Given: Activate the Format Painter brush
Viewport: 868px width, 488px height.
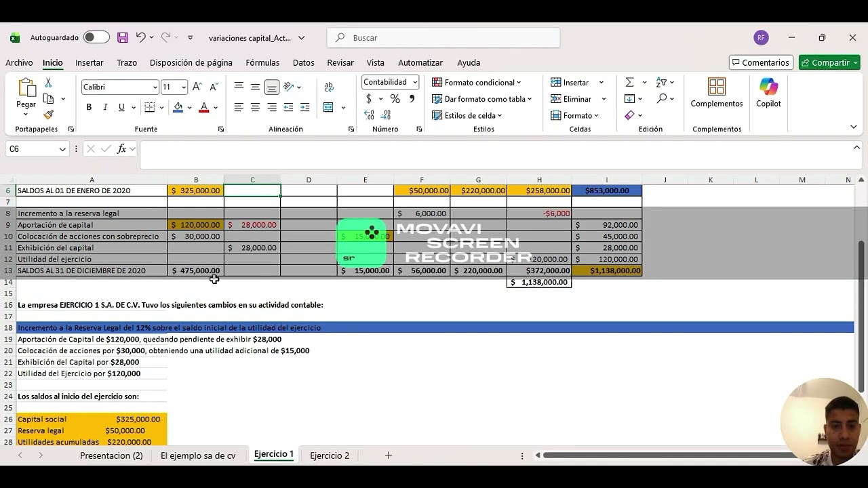Looking at the screenshot, I should pyautogui.click(x=48, y=115).
